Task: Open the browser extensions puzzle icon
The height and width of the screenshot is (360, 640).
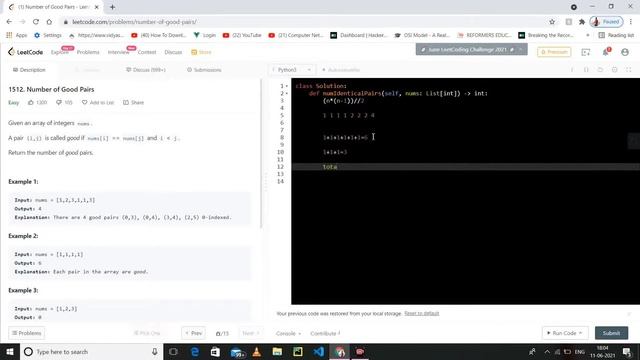Action: (582, 22)
